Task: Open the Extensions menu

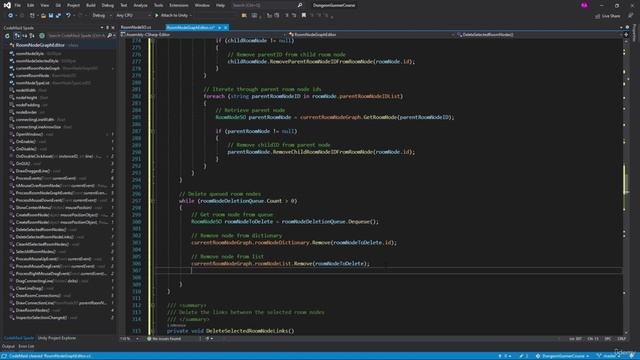Action: pos(179,5)
